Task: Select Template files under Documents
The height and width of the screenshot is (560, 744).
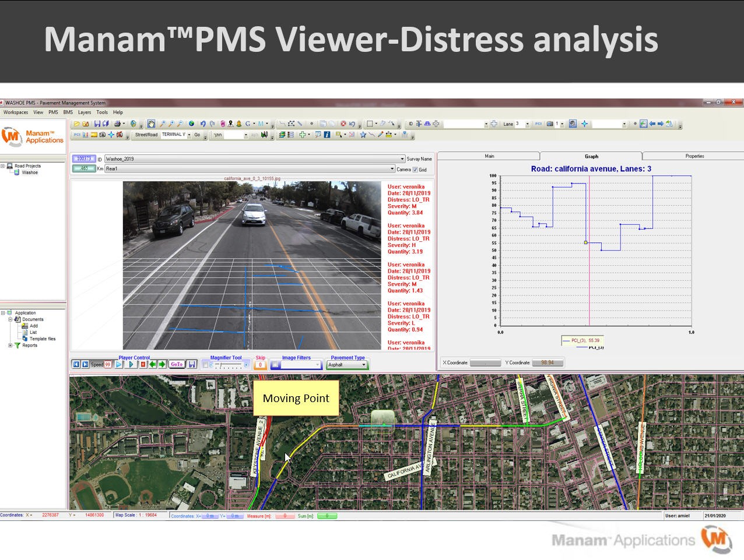Action: point(43,339)
